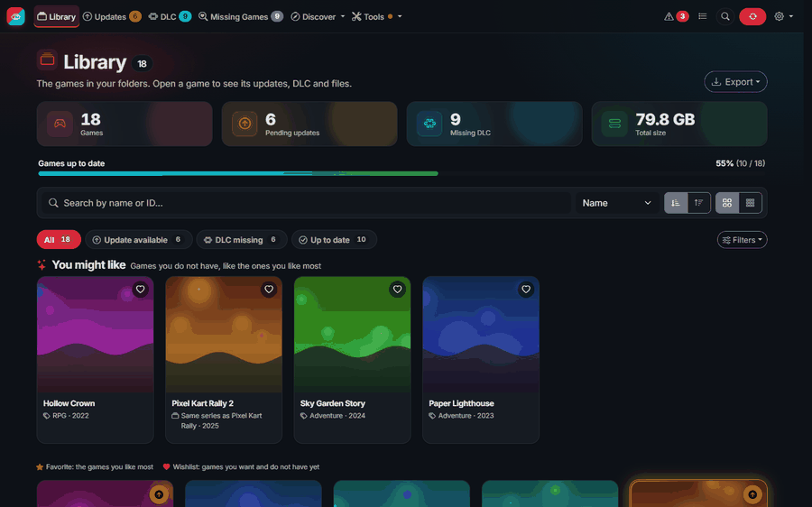Click the Favorite star legend icon

tap(40, 467)
